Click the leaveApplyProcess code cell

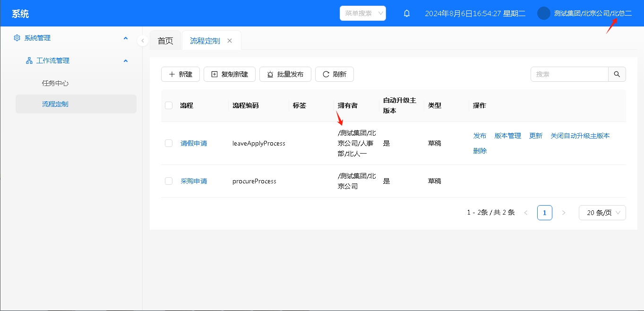pos(259,143)
